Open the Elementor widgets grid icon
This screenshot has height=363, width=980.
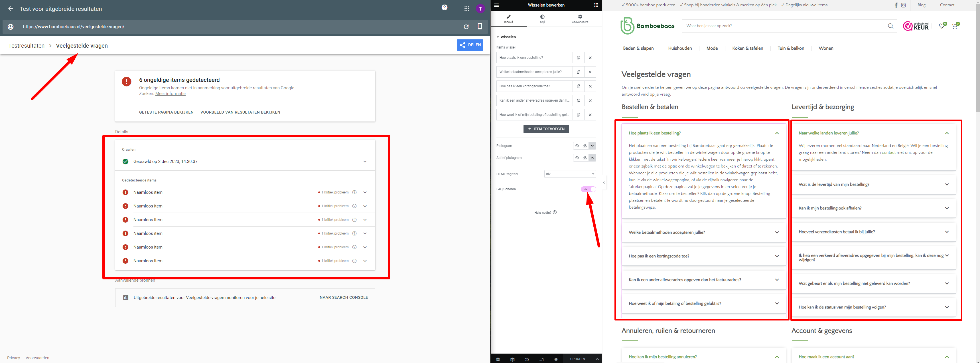point(596,5)
